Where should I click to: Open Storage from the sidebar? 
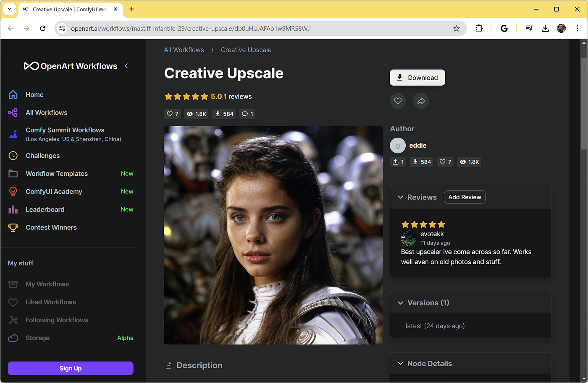click(x=37, y=338)
